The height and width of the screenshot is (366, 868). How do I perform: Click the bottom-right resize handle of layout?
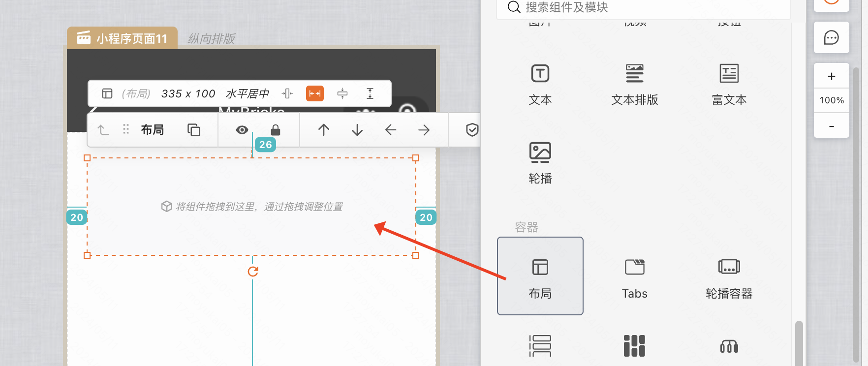[416, 255]
